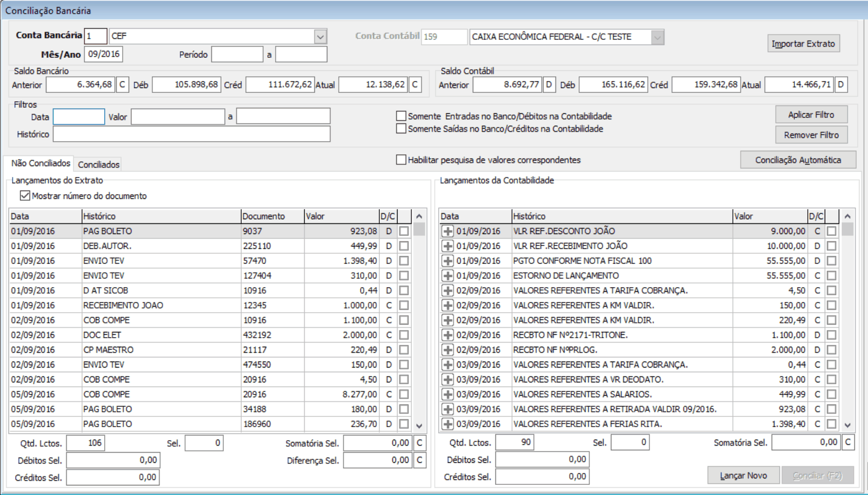This screenshot has height=495, width=868.
Task: Expand the VALORES REFERENTES A VR DEODATO row
Action: [x=448, y=379]
